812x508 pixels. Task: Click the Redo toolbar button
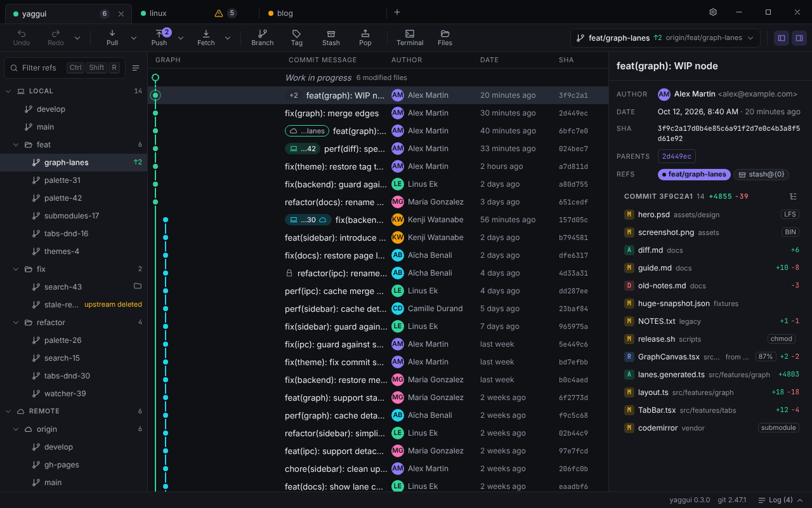point(56,37)
